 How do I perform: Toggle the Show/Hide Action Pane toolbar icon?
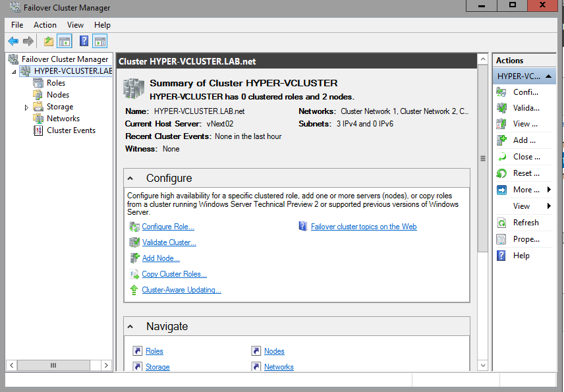pos(99,41)
